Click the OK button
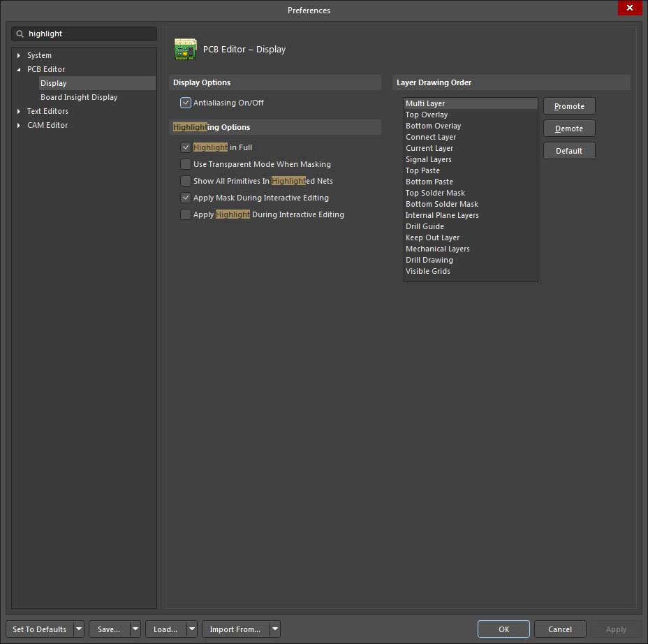This screenshot has width=648, height=644. point(503,629)
